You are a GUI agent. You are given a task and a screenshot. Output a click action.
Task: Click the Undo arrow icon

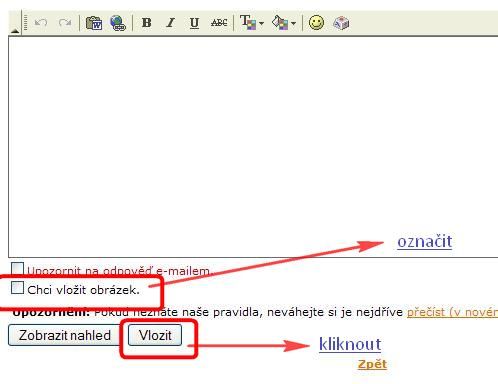(x=41, y=23)
